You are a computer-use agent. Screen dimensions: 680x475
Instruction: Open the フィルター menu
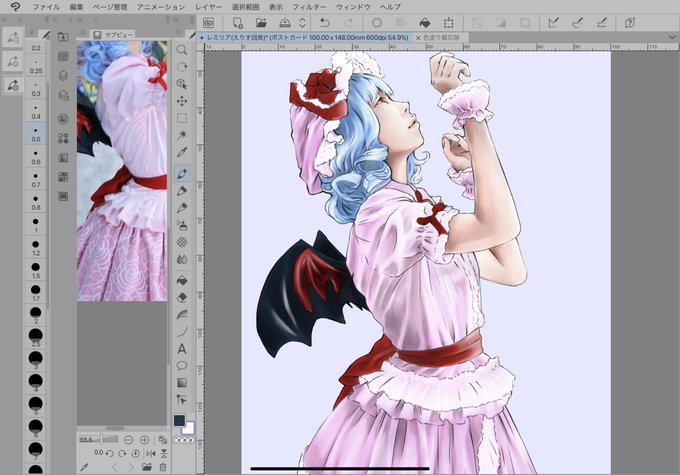tap(309, 7)
